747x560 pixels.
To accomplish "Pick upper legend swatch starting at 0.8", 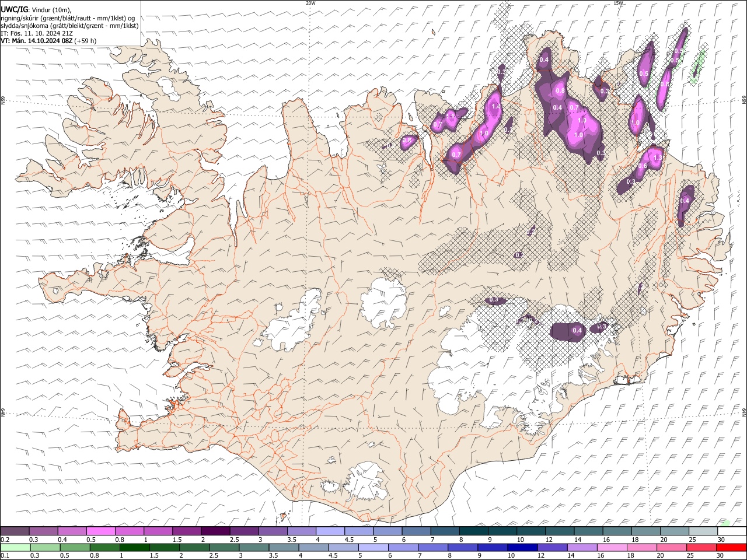I will (x=130, y=531).
